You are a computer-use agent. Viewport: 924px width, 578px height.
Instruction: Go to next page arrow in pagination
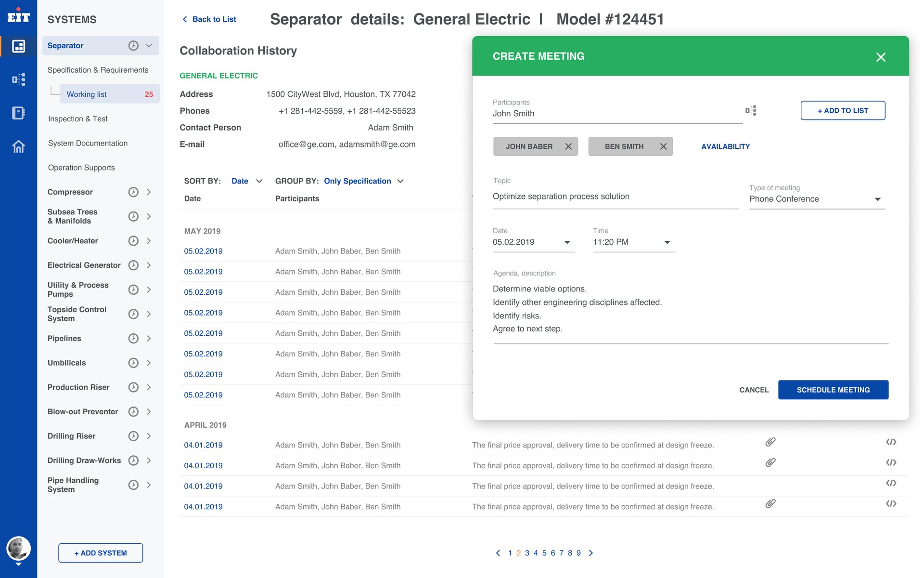point(591,553)
